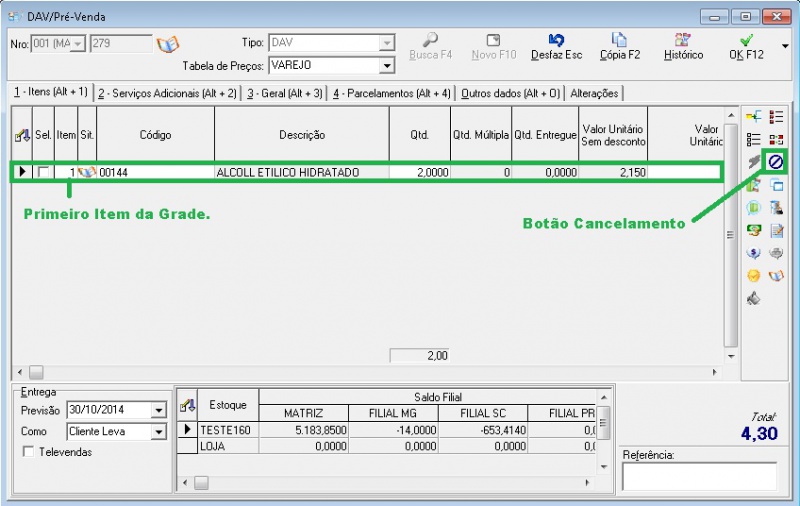Click the grey printer bubble icon
Screen dimensions: 800x506
pos(776,253)
